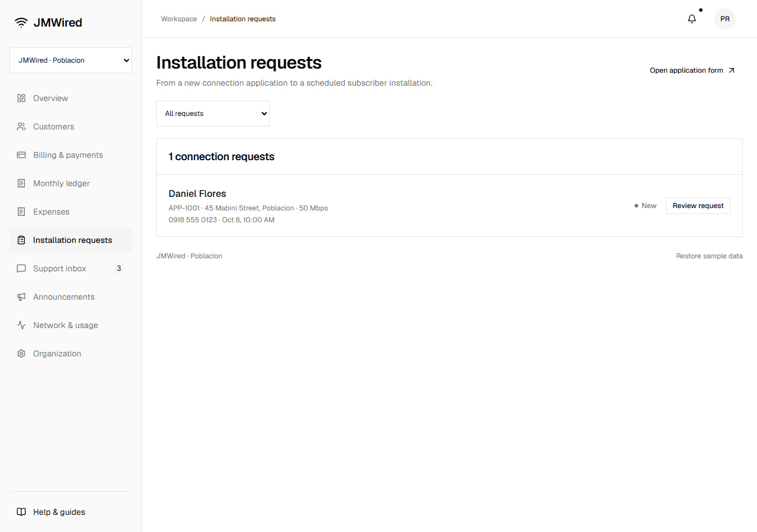Click the Installation requests page heading
Screen dimensions: 757x532
coord(239,63)
